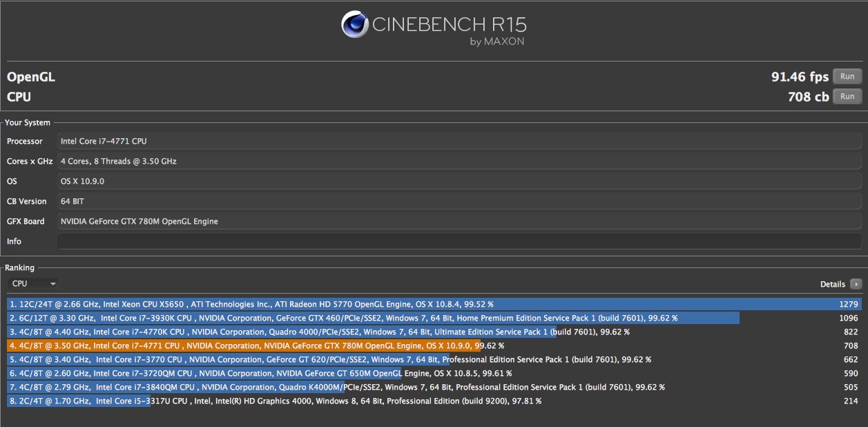Select ranking row 1 Xeon X5650
The width and height of the screenshot is (868, 427).
[434, 304]
